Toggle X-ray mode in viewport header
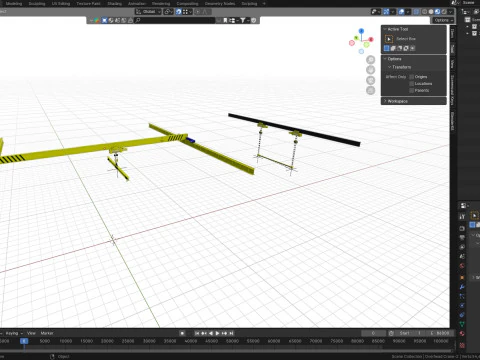Viewport: 480px width, 360px height. [x=417, y=12]
